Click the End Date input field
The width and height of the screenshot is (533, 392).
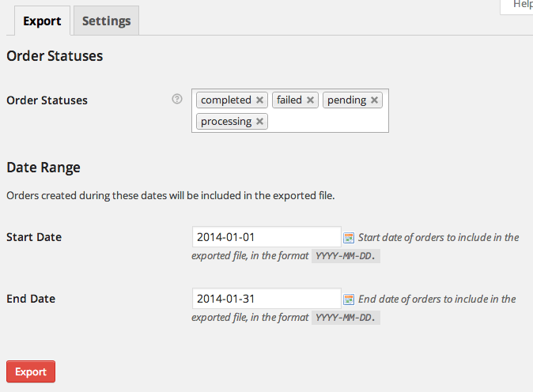[266, 299]
